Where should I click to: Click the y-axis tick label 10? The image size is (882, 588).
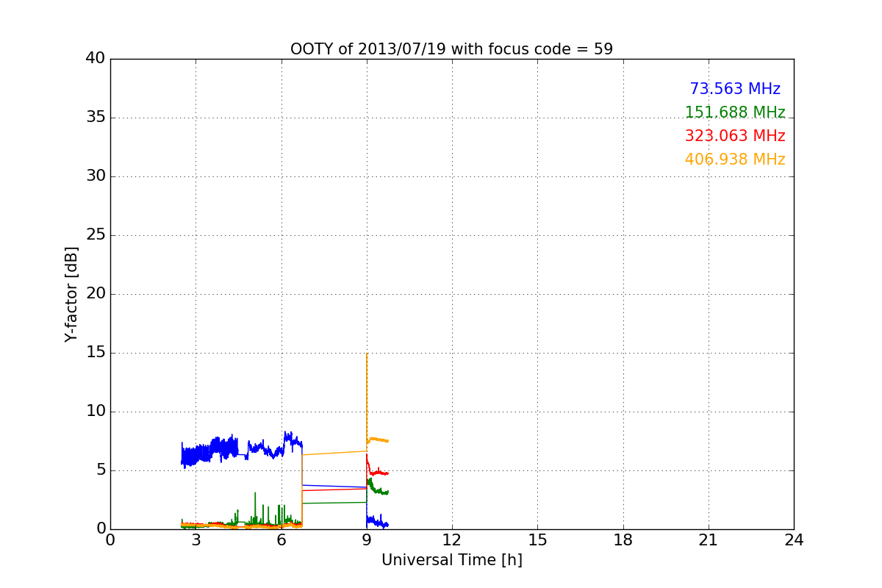96,412
